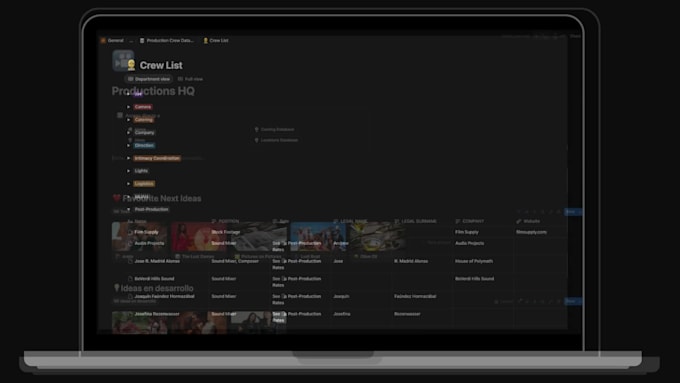Open the Production Crew Data breadcrumb
Image resolution: width=680 pixels, height=383 pixels.
point(167,40)
